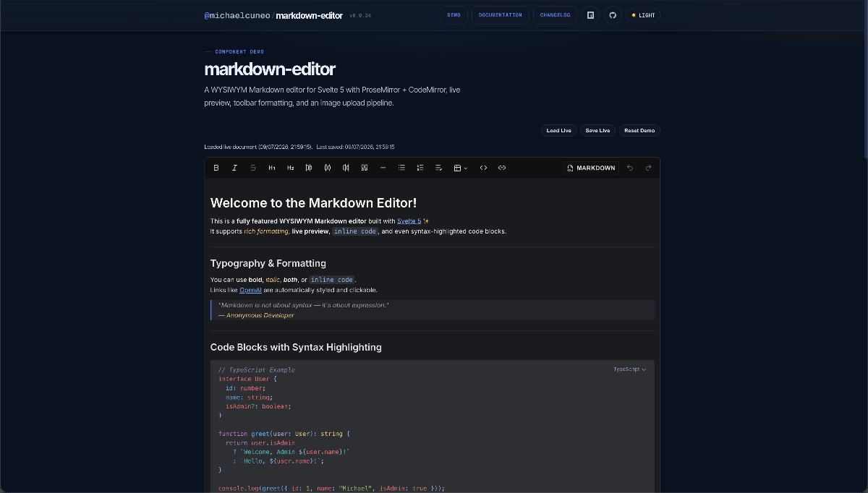Set Heading 1 with the H1 button
Viewport: 868px width, 493px height.
272,168
